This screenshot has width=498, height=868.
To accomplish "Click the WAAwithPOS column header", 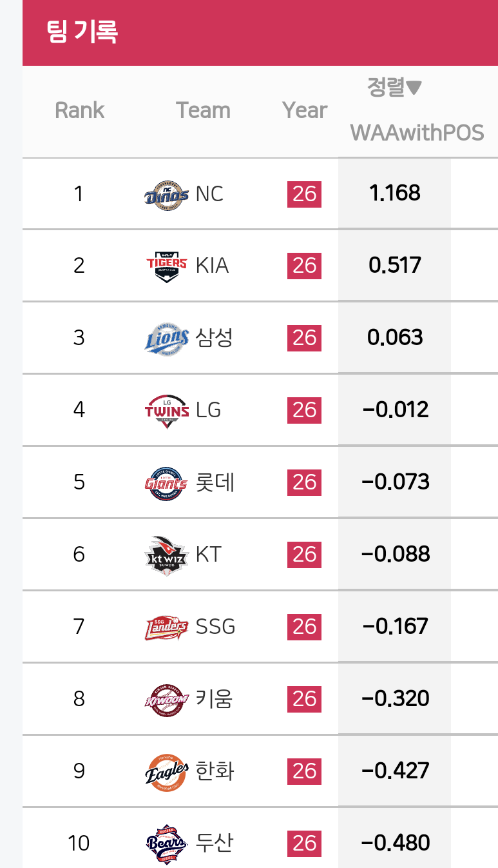I will pos(417,133).
